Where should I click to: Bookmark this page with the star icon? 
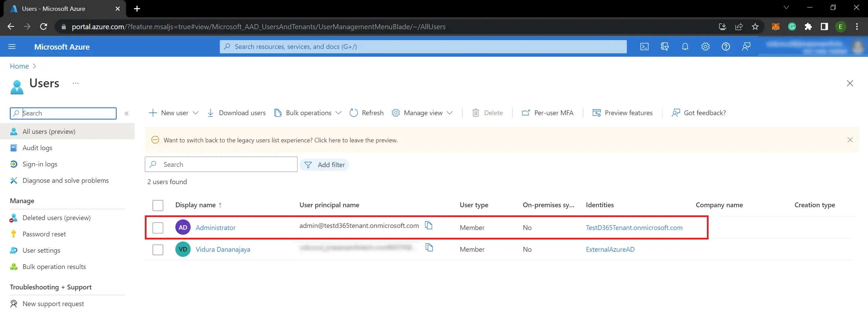[x=755, y=26]
